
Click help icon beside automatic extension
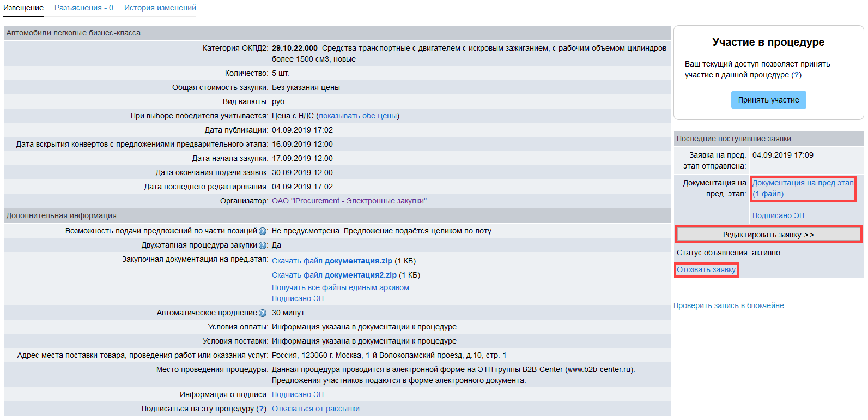click(263, 313)
